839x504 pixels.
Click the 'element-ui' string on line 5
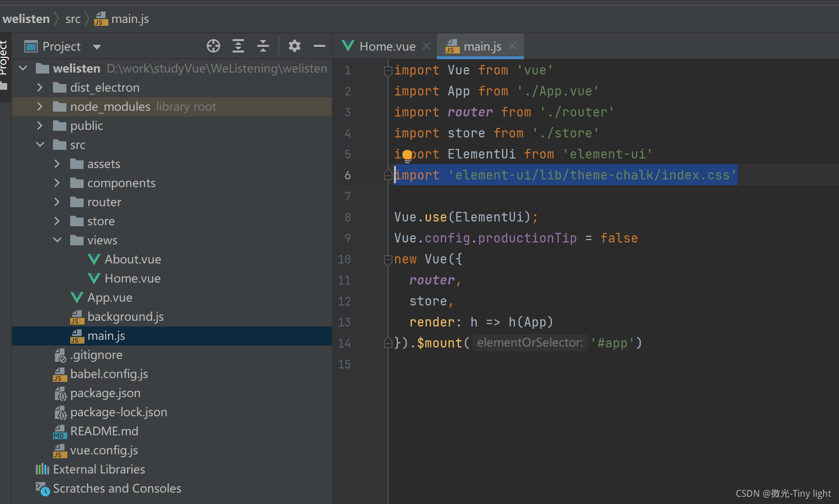click(607, 154)
